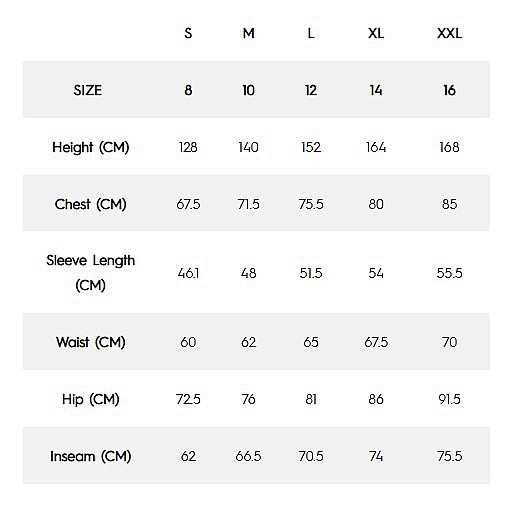Select the XXL column header
The height and width of the screenshot is (511, 525).
coord(449,33)
